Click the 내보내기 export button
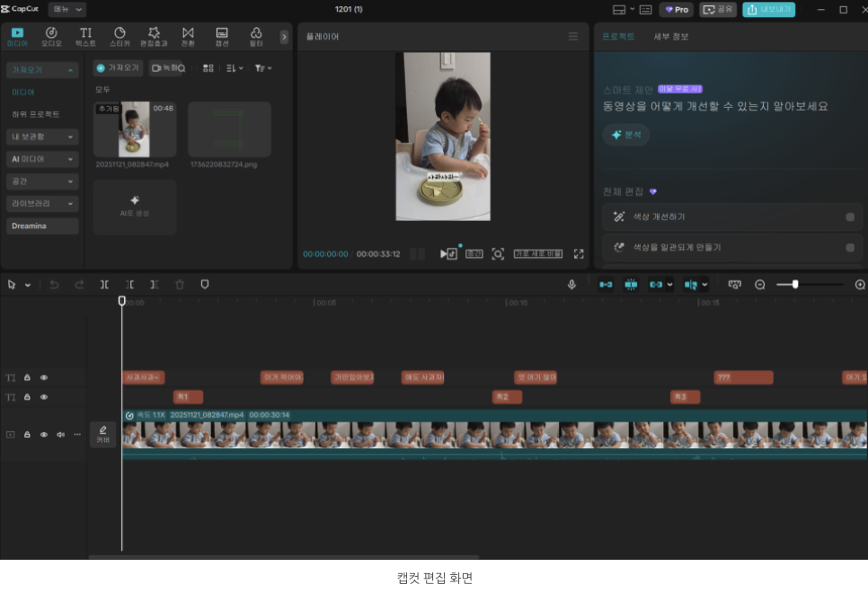 pyautogui.click(x=768, y=9)
